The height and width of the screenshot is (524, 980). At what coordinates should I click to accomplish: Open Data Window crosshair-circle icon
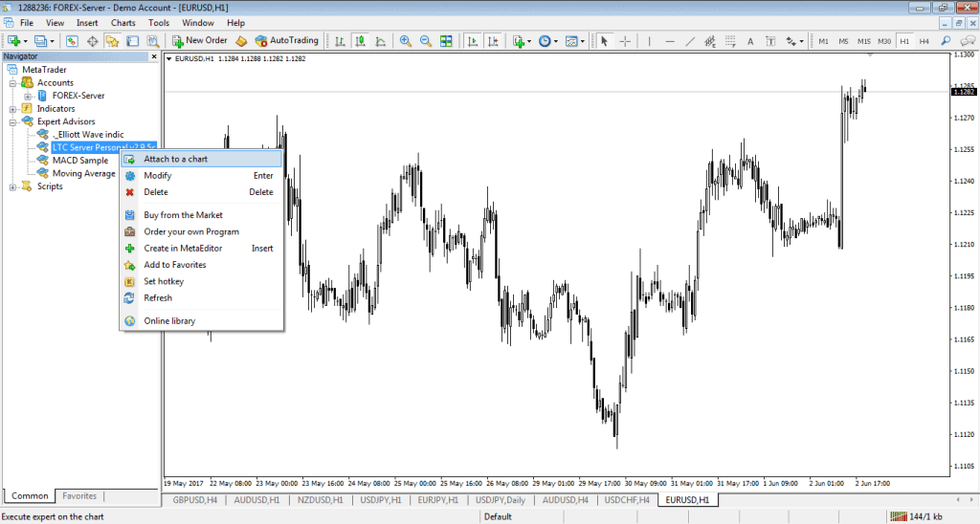click(x=93, y=41)
